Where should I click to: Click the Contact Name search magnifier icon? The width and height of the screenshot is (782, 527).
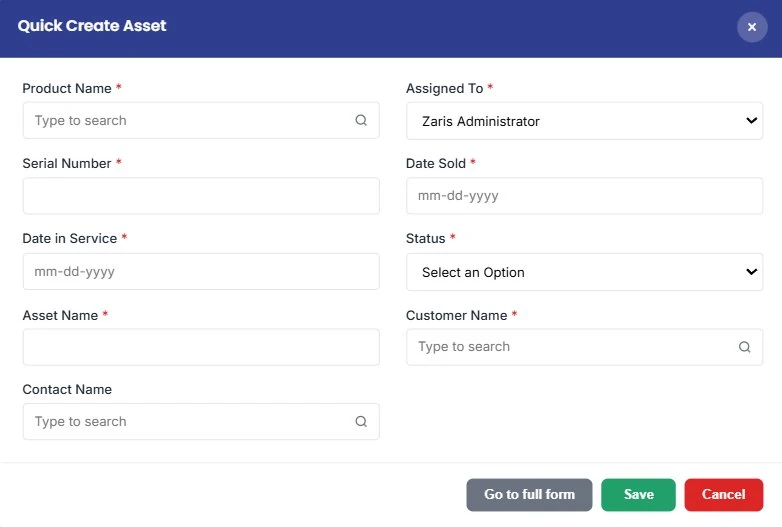pos(361,422)
